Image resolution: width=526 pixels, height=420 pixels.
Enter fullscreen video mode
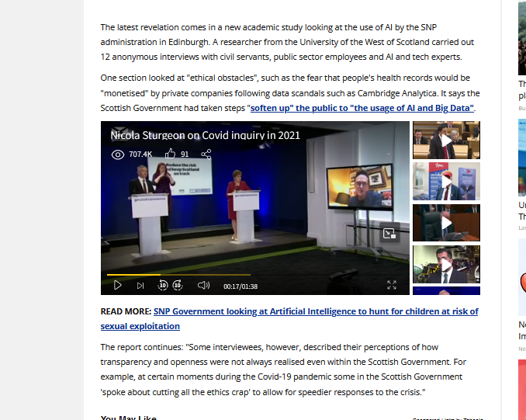point(392,285)
